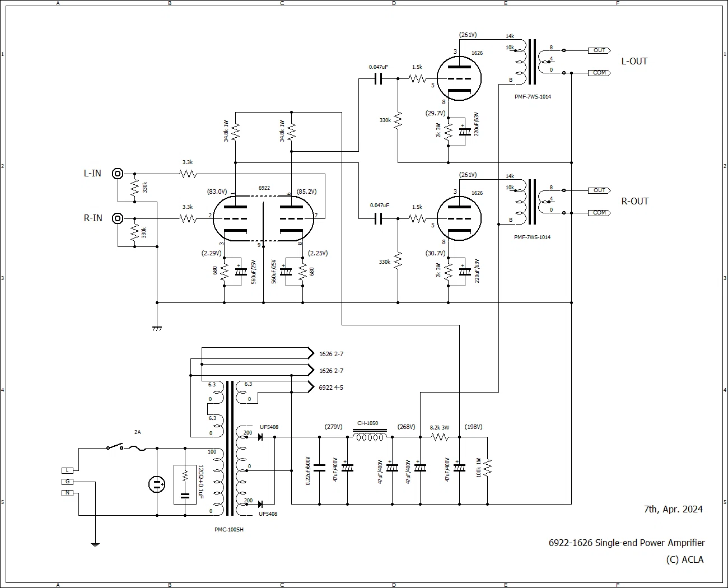Click the COM connector of the L-OUT channel
This screenshot has height=588, width=728.
coord(599,73)
